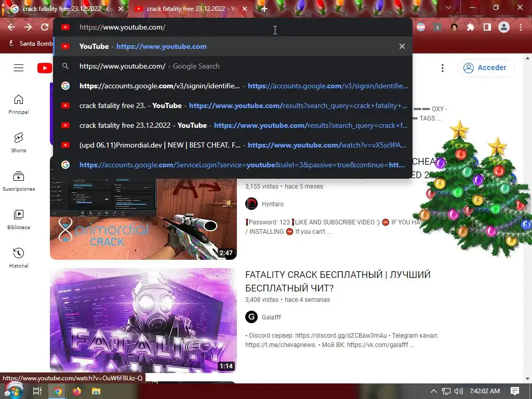Click the page scrollbar up arrow
This screenshot has width=532, height=399.
point(528,58)
